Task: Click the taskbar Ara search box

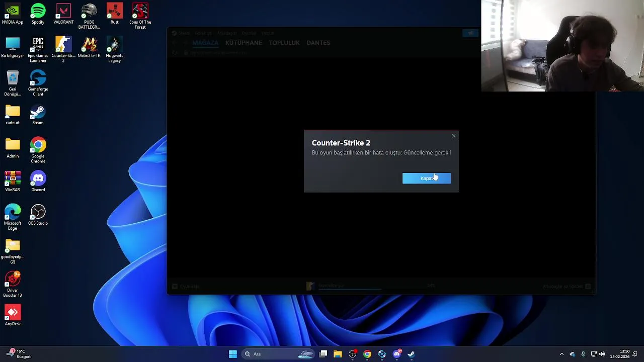Action: coord(278,354)
